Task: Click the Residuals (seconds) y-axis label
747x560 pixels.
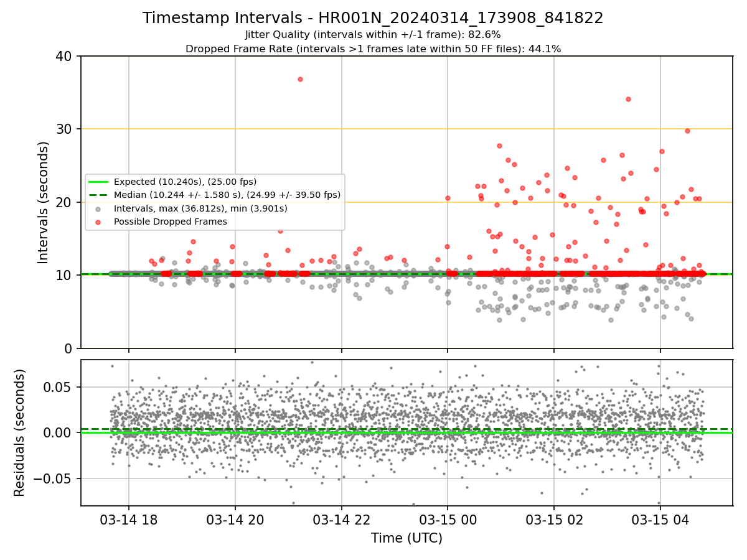Action: tap(20, 432)
